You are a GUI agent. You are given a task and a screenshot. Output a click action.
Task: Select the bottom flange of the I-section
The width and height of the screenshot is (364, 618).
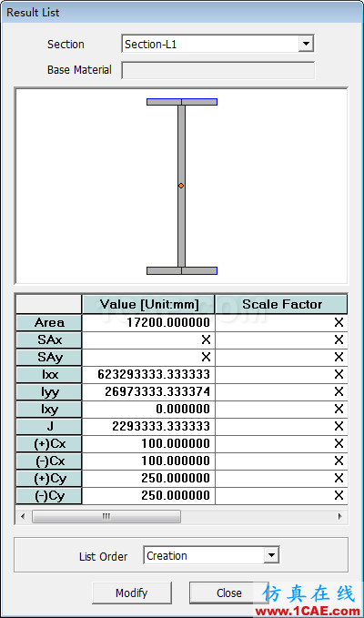182,270
